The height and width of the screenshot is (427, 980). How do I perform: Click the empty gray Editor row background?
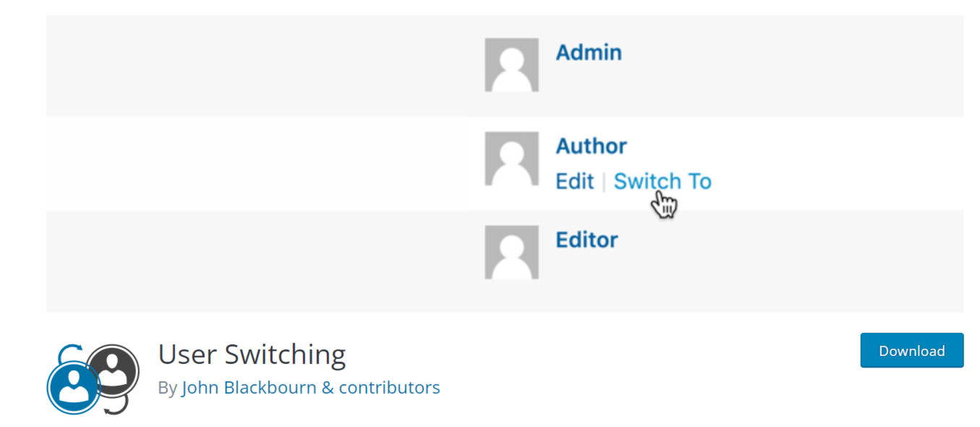pos(253,261)
